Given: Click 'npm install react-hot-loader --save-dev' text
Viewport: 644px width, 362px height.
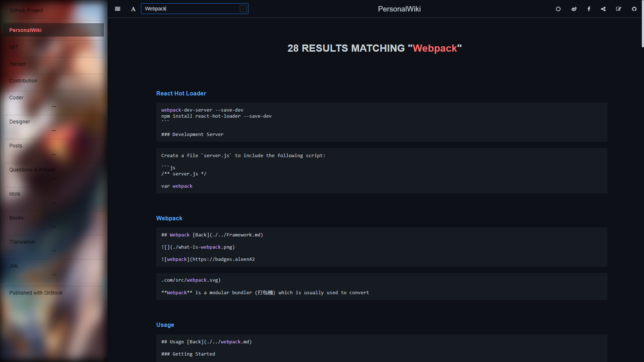Looking at the screenshot, I should click(217, 116).
